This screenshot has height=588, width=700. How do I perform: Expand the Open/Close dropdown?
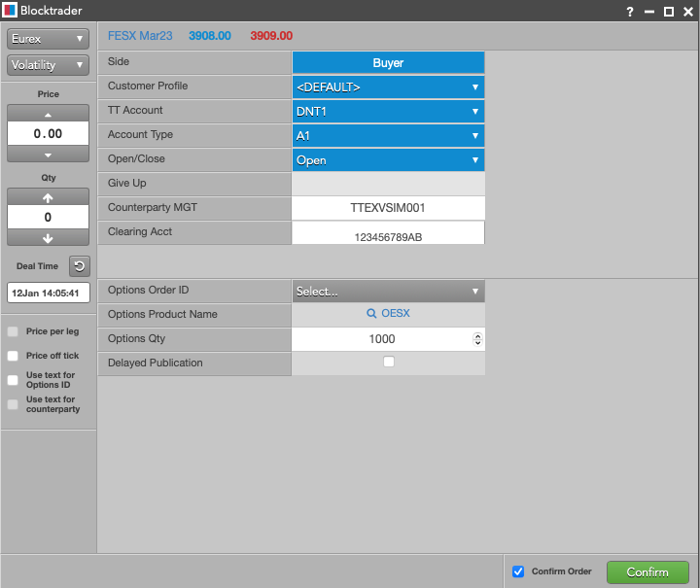[x=388, y=160]
